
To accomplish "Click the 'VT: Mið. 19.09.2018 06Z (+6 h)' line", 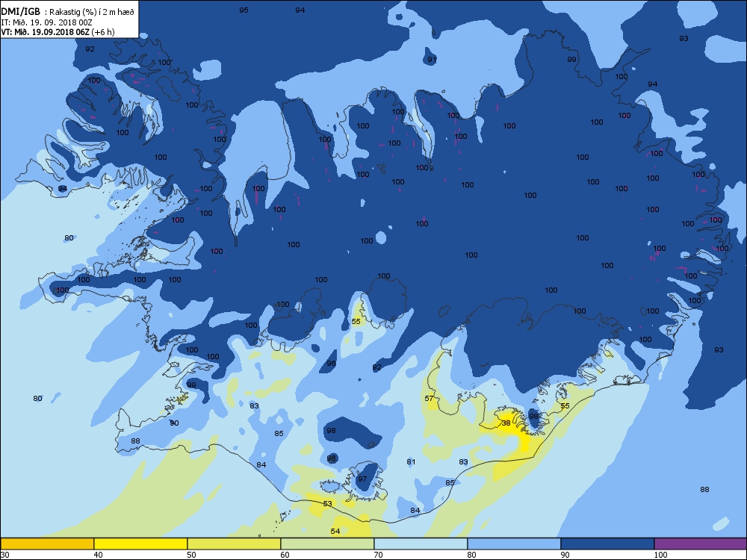I will (58, 32).
